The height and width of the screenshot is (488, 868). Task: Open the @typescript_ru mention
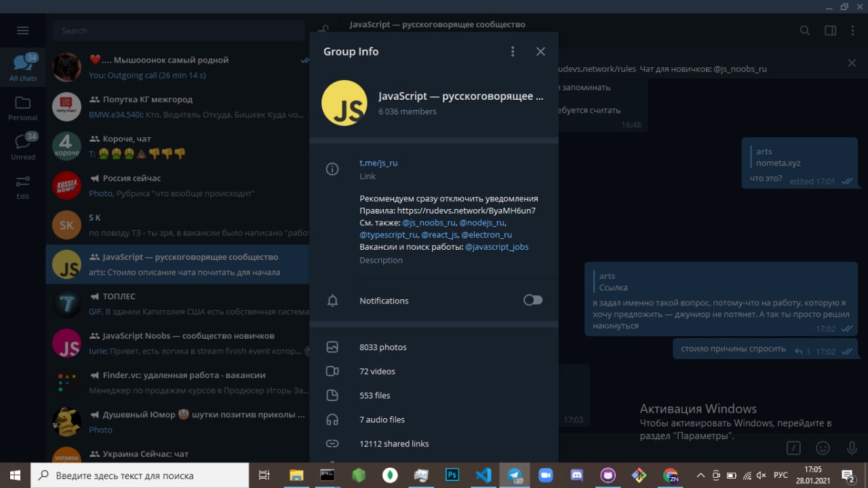tap(389, 235)
